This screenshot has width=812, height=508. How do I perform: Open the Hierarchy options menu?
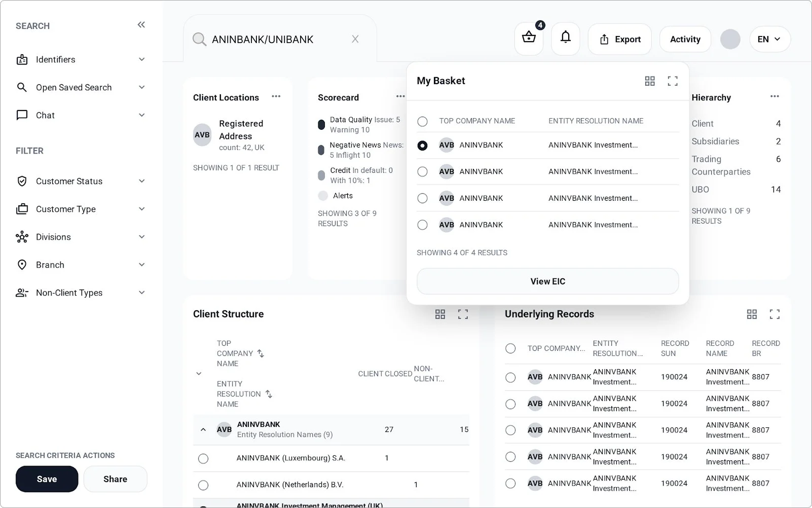[774, 96]
